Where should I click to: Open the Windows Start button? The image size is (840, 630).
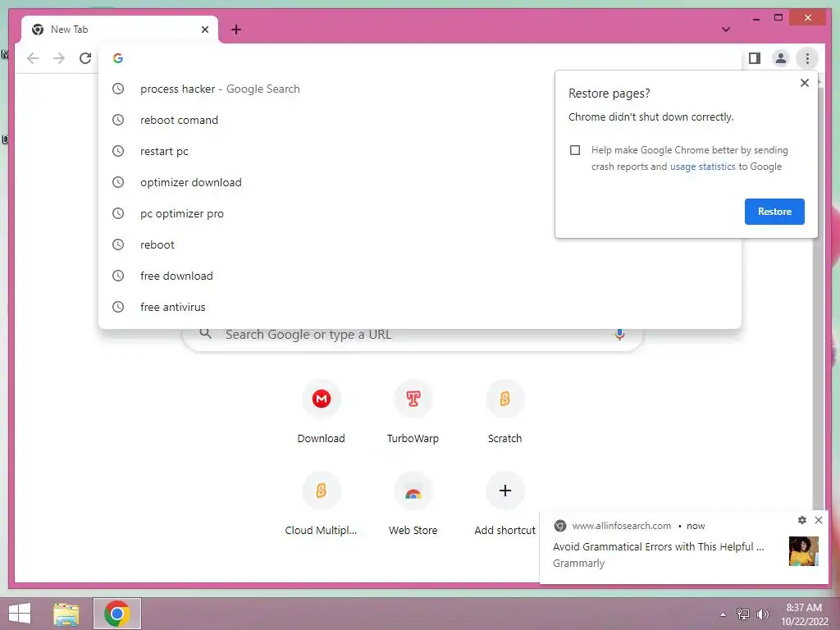tap(20, 614)
